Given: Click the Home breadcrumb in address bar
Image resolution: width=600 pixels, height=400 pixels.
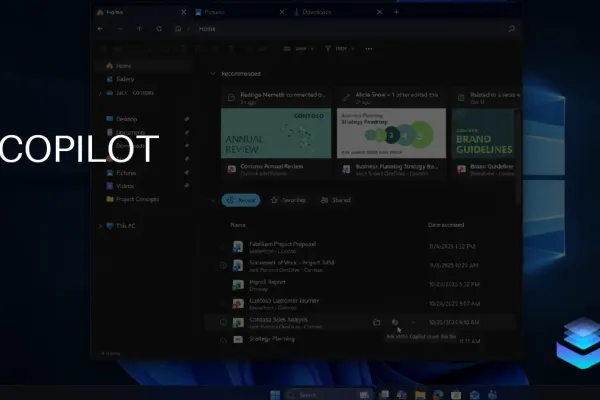Looking at the screenshot, I should tap(207, 29).
